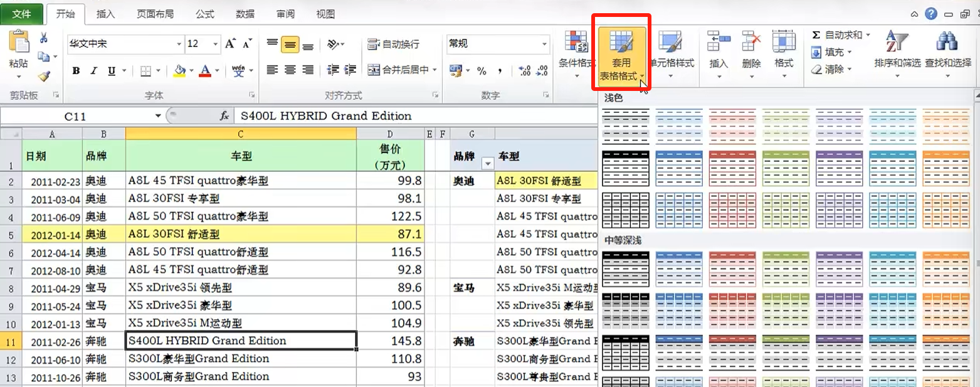Decrease font size with the smaller A
This screenshot has width=980, height=387.
point(247,44)
